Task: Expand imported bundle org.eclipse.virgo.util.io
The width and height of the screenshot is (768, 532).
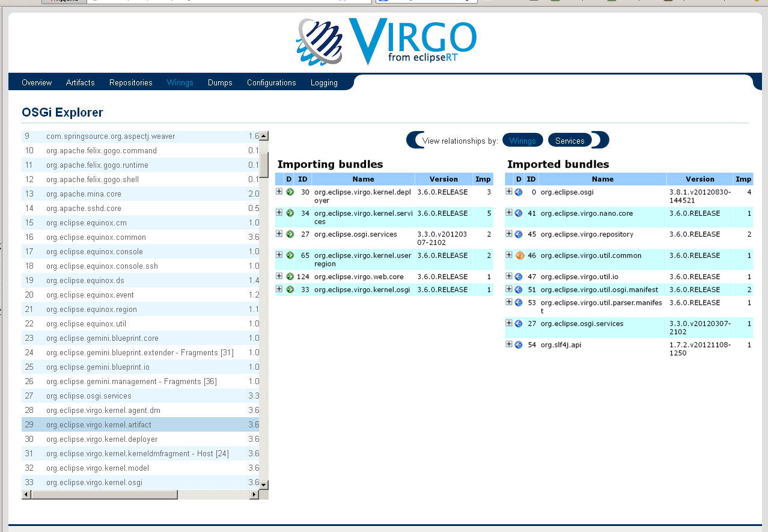Action: [x=509, y=276]
